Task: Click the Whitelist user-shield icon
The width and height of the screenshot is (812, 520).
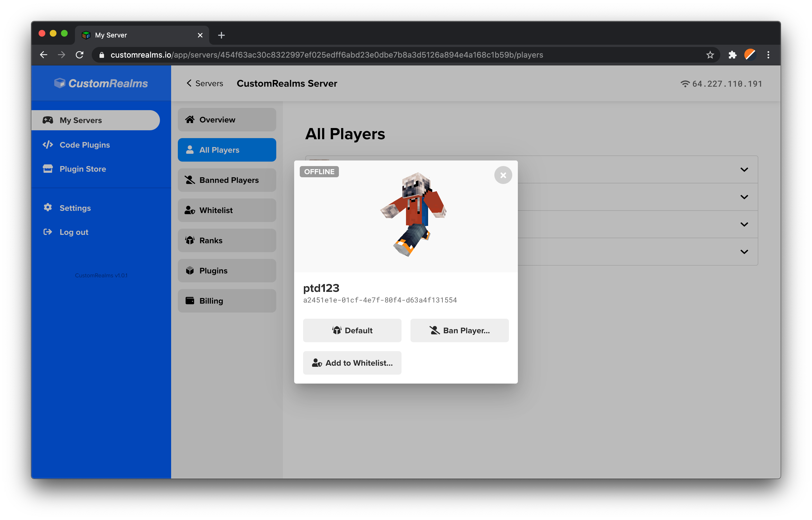Action: click(190, 210)
